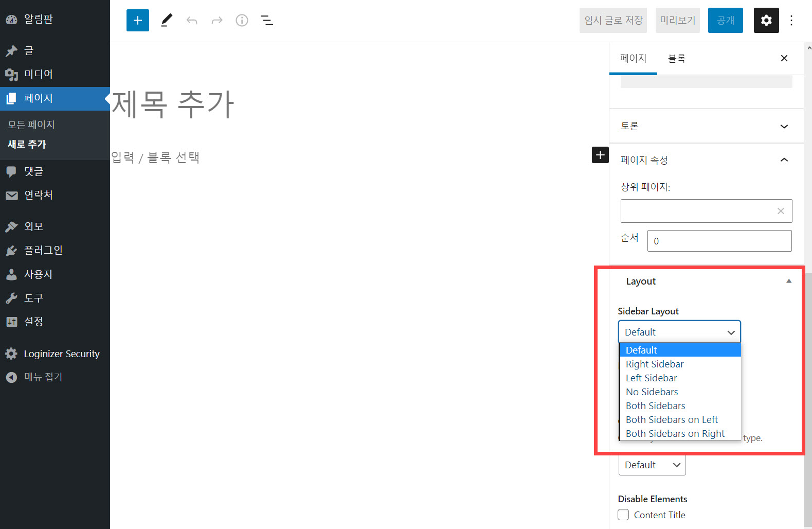Collapse the Layout metabox arrow
Viewport: 812px width, 529px height.
788,281
